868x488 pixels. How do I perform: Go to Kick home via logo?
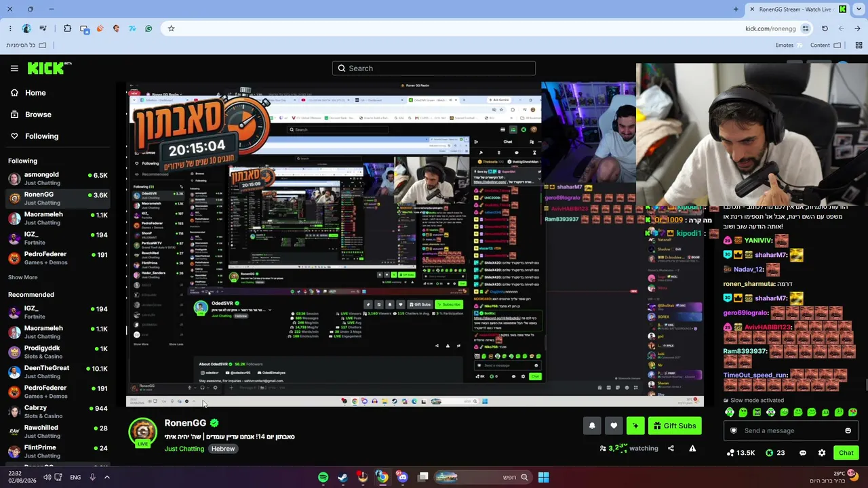coord(50,68)
